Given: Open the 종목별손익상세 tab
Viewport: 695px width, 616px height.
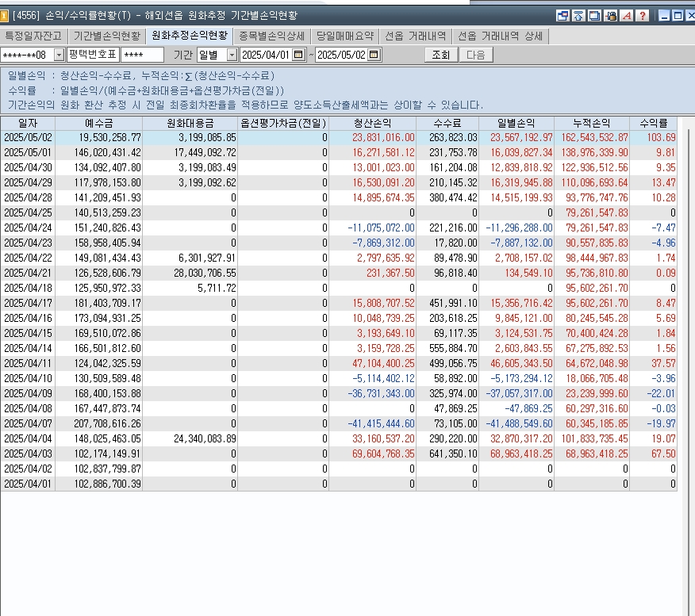Looking at the screenshot, I should click(x=271, y=36).
